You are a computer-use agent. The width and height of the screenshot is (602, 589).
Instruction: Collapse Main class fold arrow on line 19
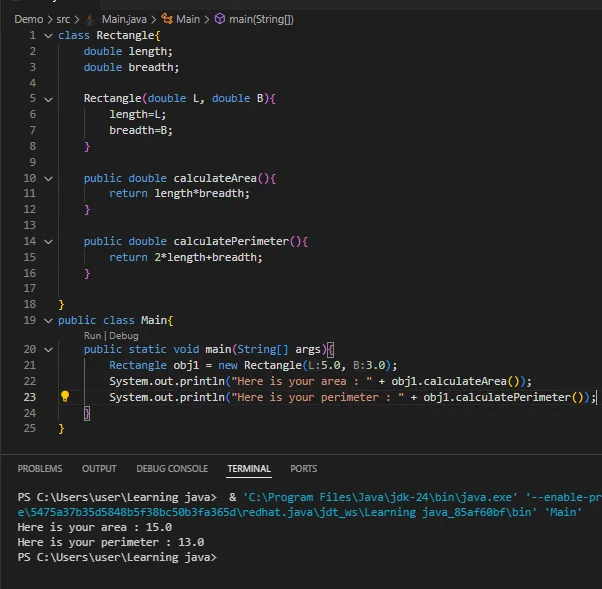(x=48, y=321)
